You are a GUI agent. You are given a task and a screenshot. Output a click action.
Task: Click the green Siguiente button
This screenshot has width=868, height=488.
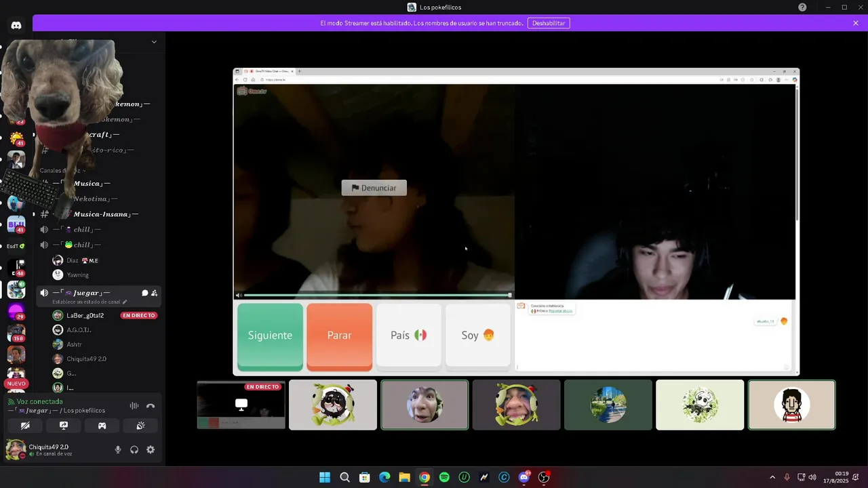pyautogui.click(x=270, y=336)
